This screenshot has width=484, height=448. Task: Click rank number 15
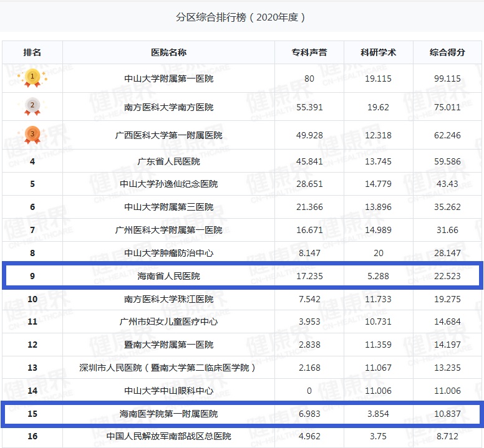coord(32,414)
